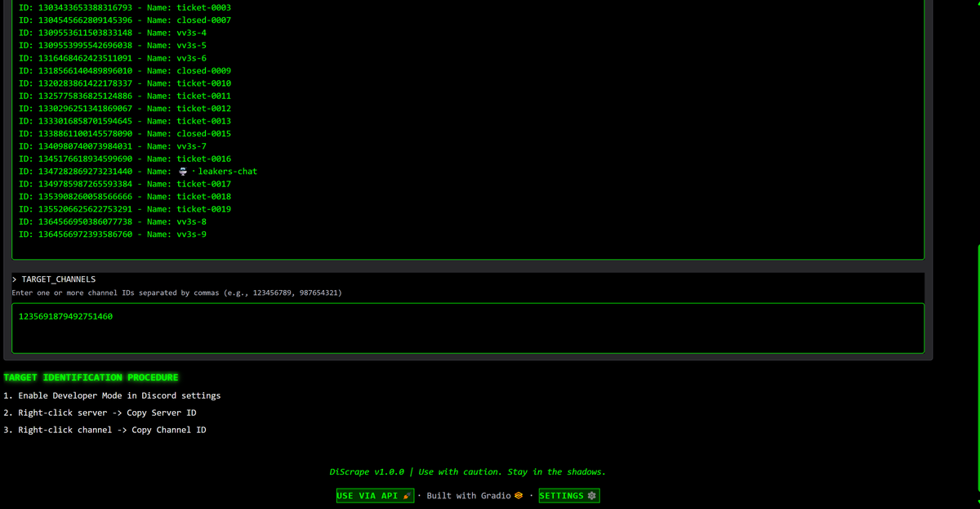Click the gear icon beside Settings
The height and width of the screenshot is (509, 980).
[x=592, y=496]
